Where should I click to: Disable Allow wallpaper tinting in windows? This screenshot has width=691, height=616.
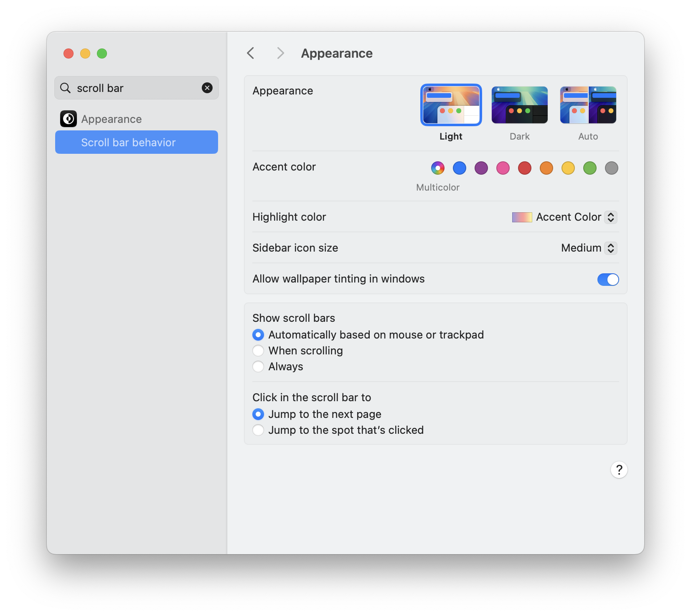pyautogui.click(x=608, y=279)
